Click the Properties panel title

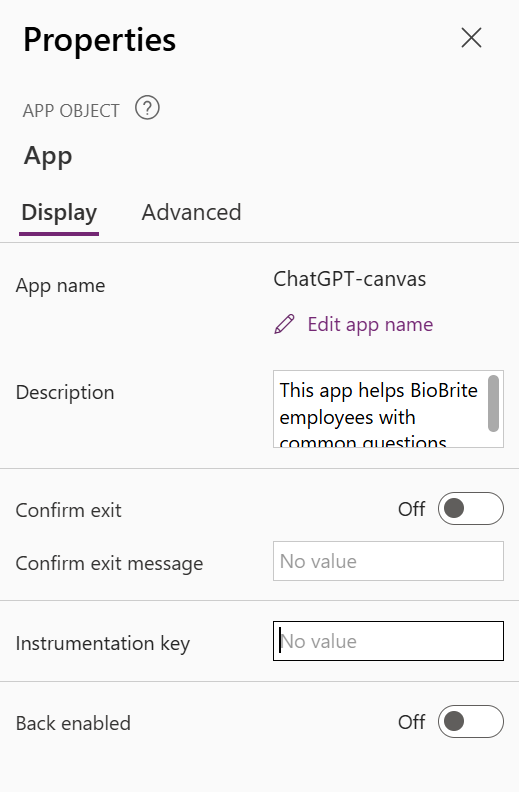(x=99, y=40)
